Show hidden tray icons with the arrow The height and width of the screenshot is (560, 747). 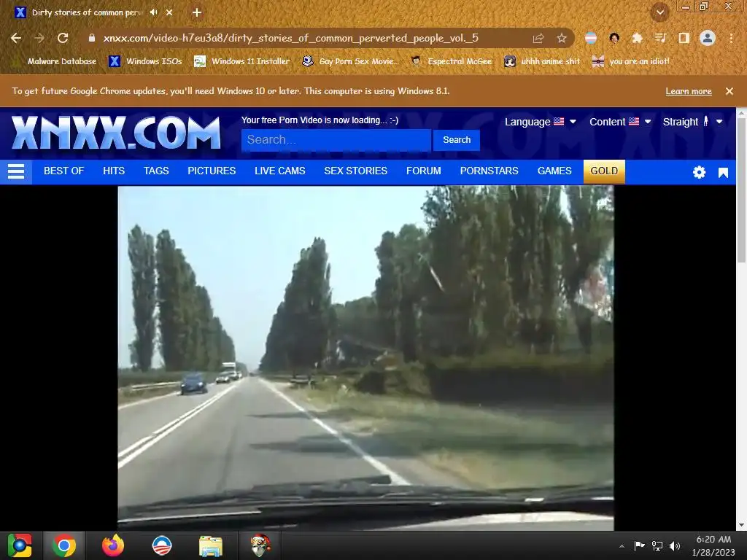[x=622, y=546]
